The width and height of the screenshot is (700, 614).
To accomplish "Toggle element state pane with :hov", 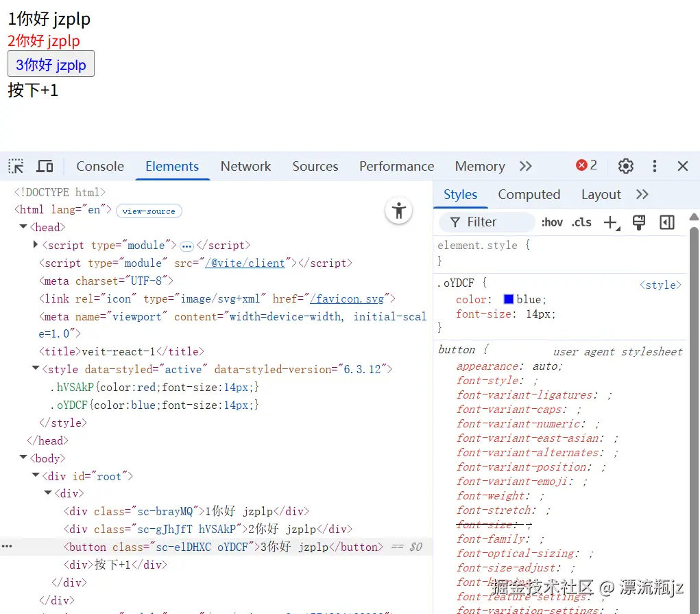I will point(552,222).
